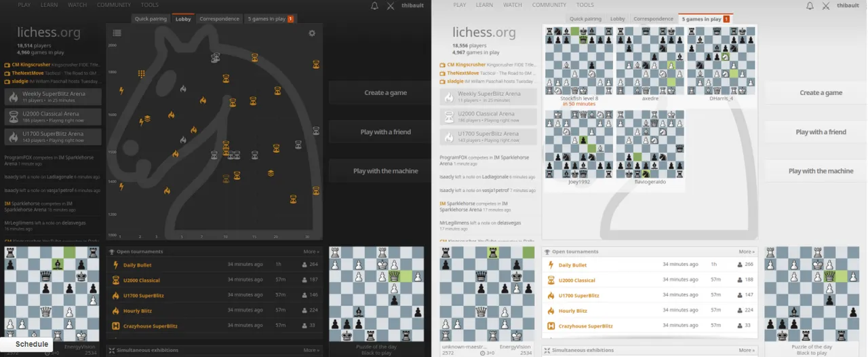Click light-theme Crazyhouse SuperBlitz H icon
This screenshot has width=868, height=357.
(x=551, y=326)
